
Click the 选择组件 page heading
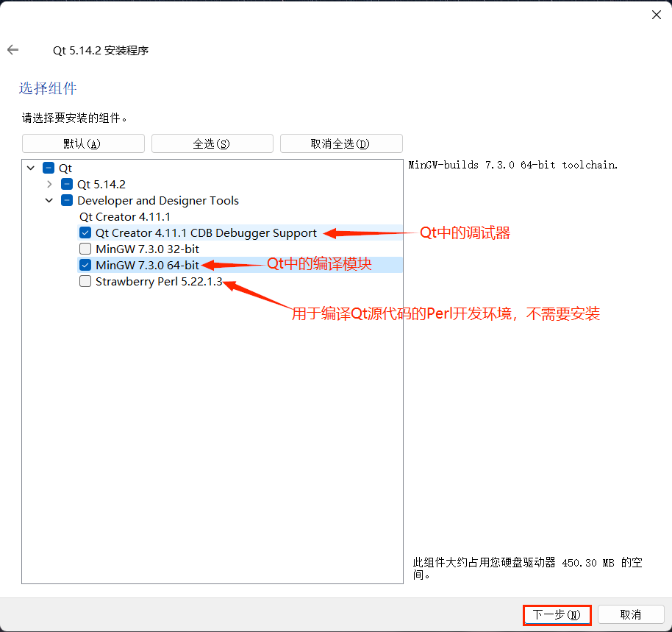(x=48, y=88)
